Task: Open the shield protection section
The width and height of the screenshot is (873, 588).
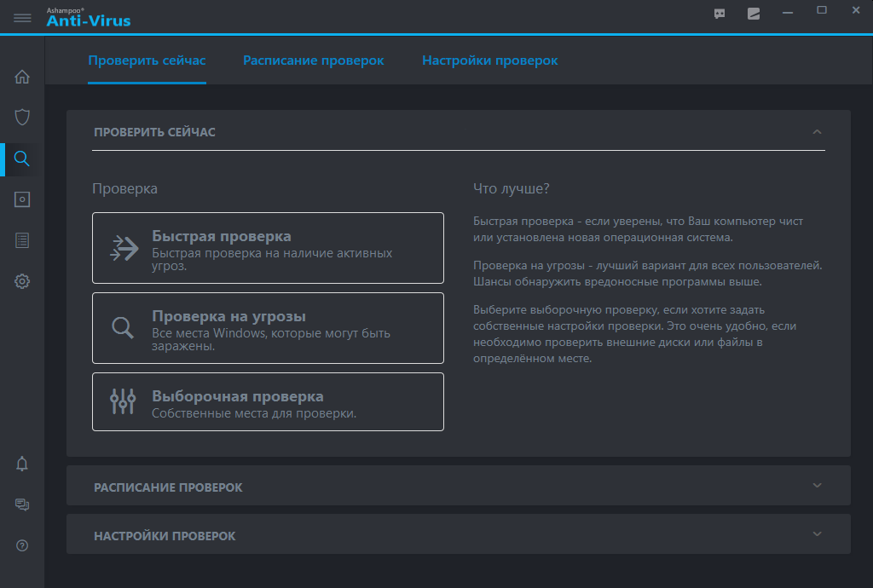Action: click(x=22, y=117)
